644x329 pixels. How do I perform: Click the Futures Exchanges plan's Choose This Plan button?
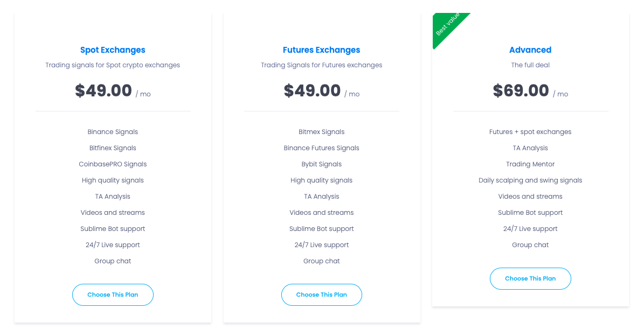pos(321,295)
